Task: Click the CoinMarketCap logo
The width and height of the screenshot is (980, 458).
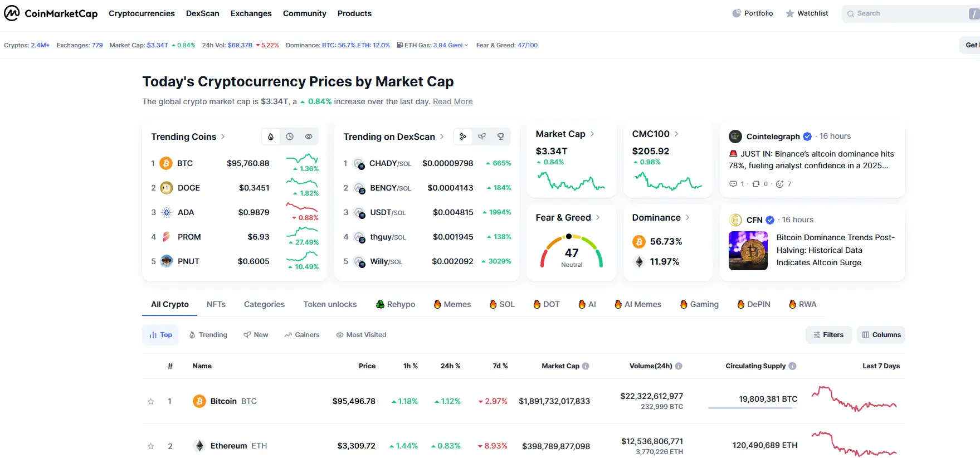Action: 51,13
